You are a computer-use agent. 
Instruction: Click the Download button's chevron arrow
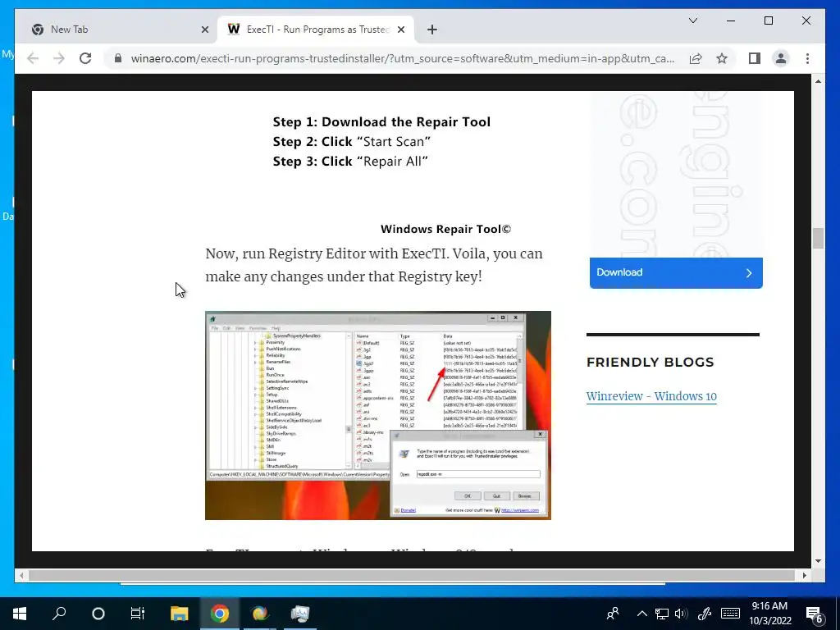click(749, 273)
